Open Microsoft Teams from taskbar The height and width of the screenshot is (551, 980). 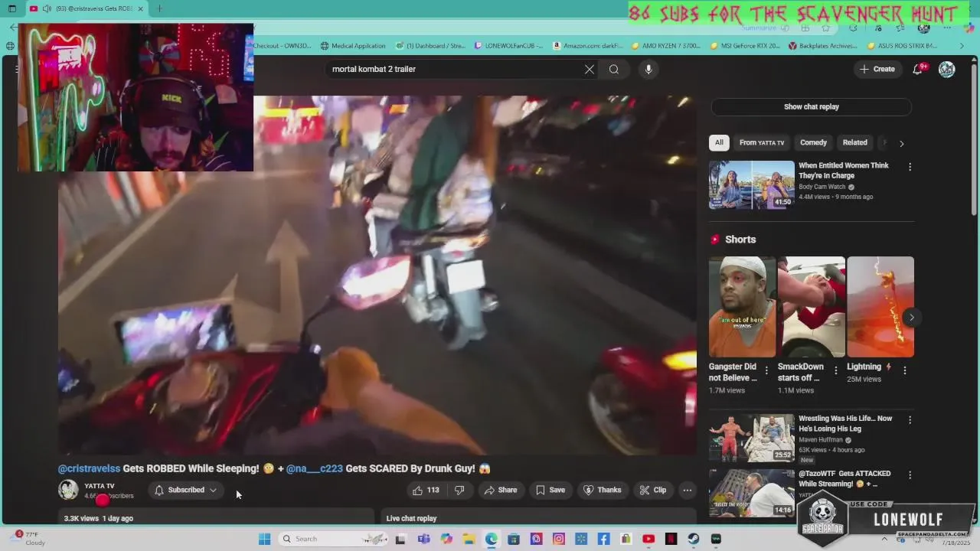point(423,539)
